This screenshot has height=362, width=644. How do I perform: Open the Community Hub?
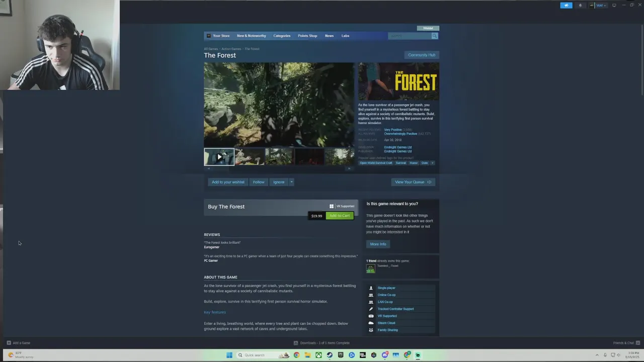[x=422, y=55]
